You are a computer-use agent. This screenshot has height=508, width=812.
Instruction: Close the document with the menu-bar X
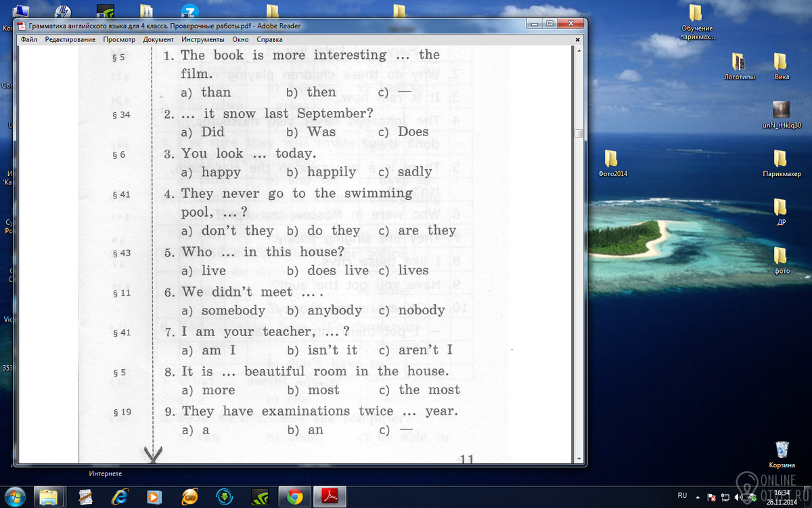(x=578, y=40)
